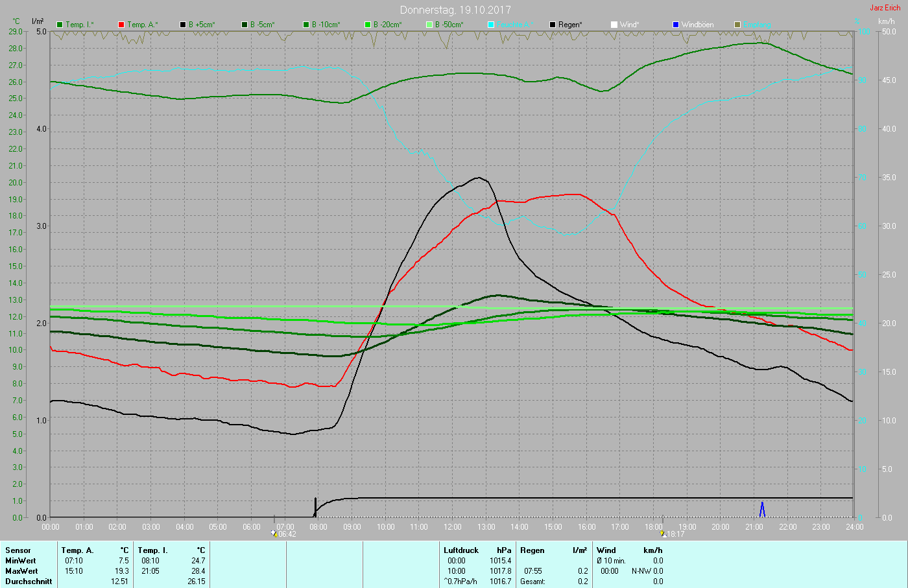Click the sunrise icon at 06:42

tap(274, 534)
